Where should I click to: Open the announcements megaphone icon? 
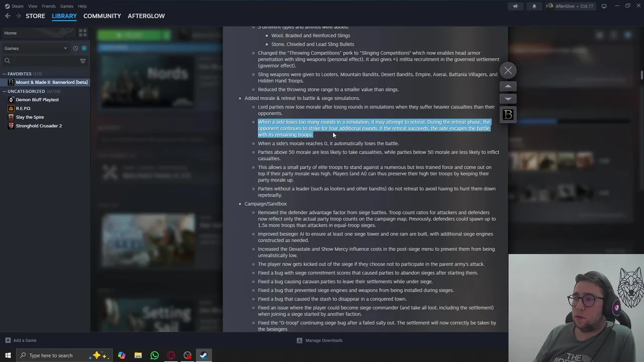click(x=515, y=6)
